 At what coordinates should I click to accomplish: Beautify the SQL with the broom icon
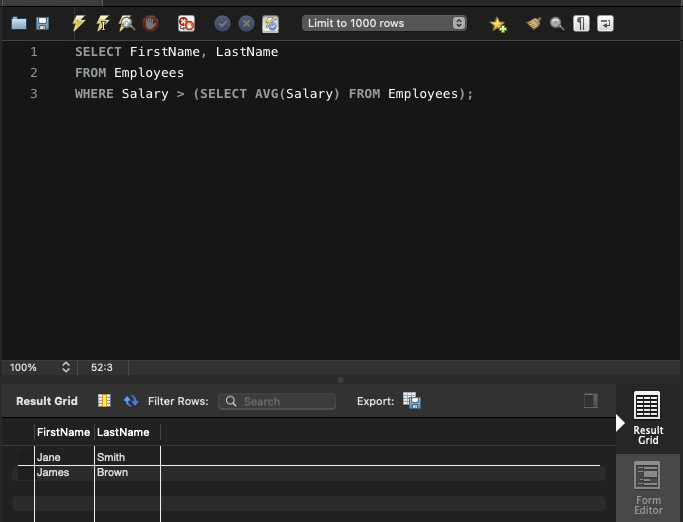[534, 23]
